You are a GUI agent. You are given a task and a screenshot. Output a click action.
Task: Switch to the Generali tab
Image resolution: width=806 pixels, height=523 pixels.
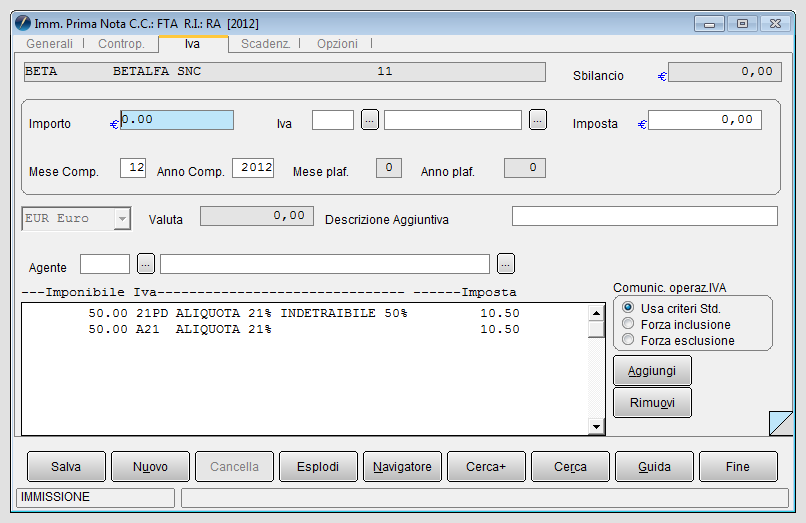49,44
